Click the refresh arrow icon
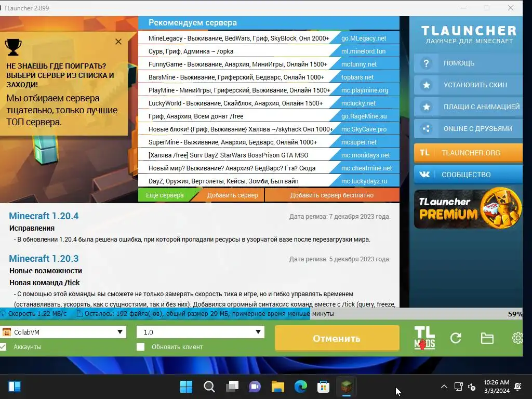The height and width of the screenshot is (399, 532). (456, 338)
